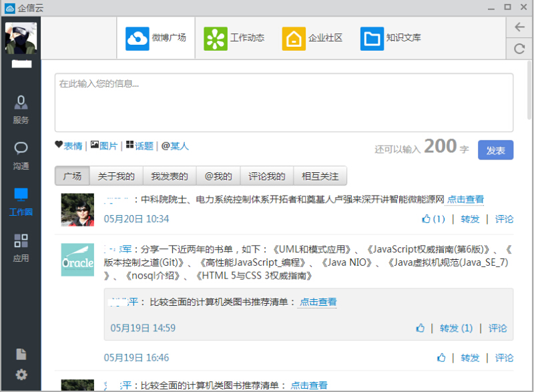Click the user profile avatar
Screen dimensions: 534x392
tap(21, 38)
